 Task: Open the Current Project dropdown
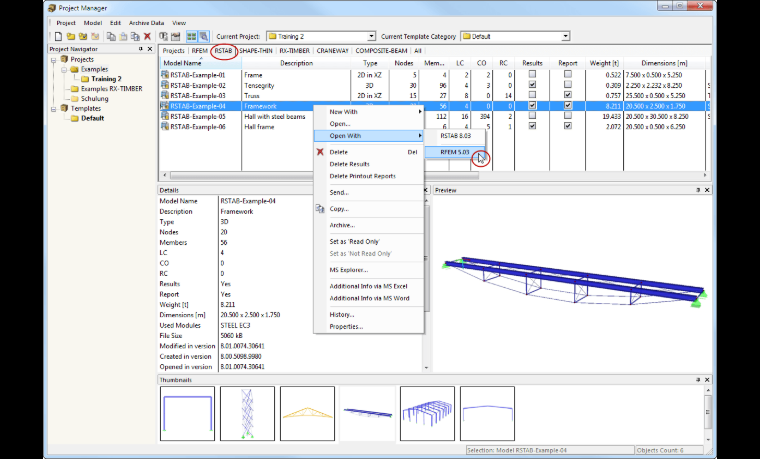coord(371,36)
